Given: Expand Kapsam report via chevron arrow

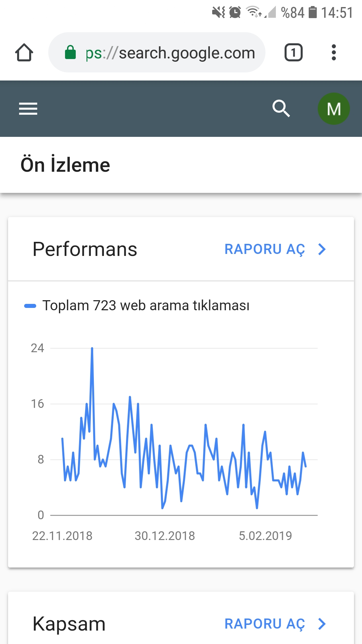Looking at the screenshot, I should point(322,624).
